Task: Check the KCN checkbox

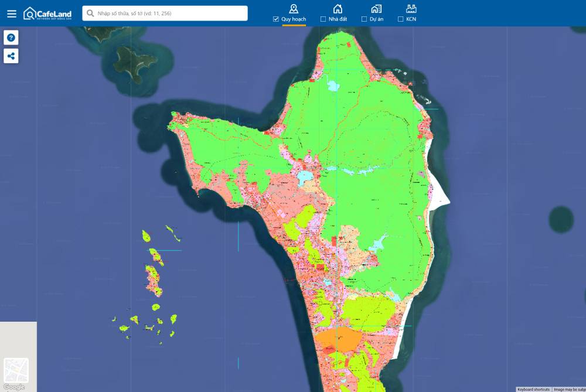Action: 400,19
